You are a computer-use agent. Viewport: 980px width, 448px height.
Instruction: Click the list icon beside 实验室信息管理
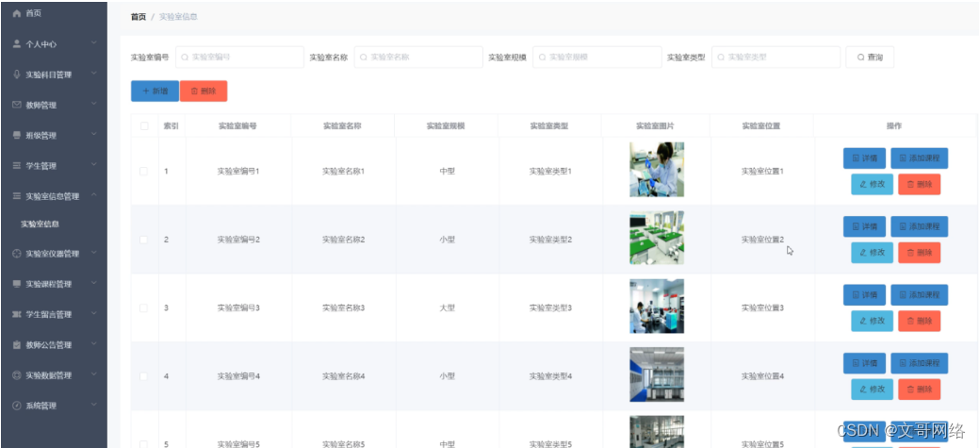tap(17, 196)
